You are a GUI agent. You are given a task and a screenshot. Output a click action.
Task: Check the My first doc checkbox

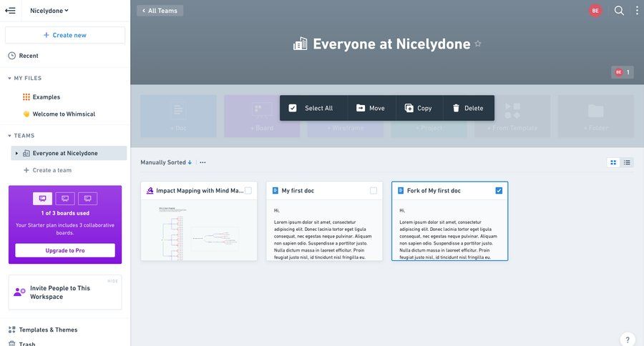click(374, 190)
